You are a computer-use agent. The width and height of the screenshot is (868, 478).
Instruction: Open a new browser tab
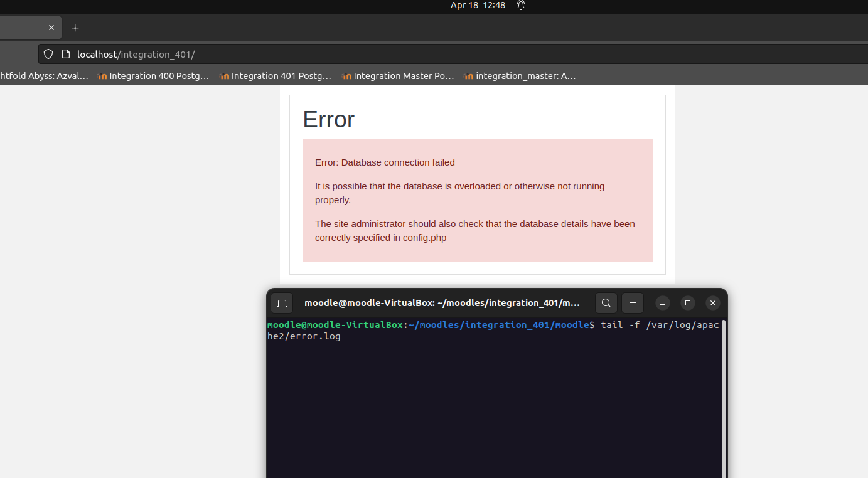coord(75,28)
